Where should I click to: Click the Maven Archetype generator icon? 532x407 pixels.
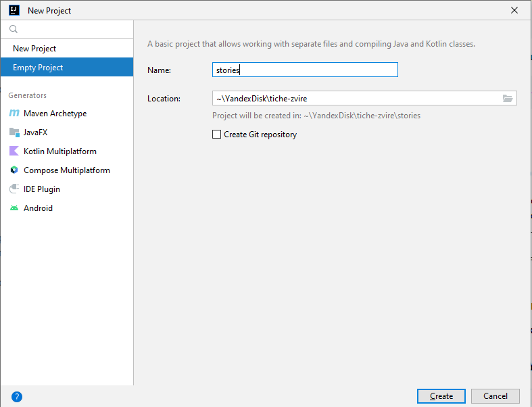click(x=14, y=113)
